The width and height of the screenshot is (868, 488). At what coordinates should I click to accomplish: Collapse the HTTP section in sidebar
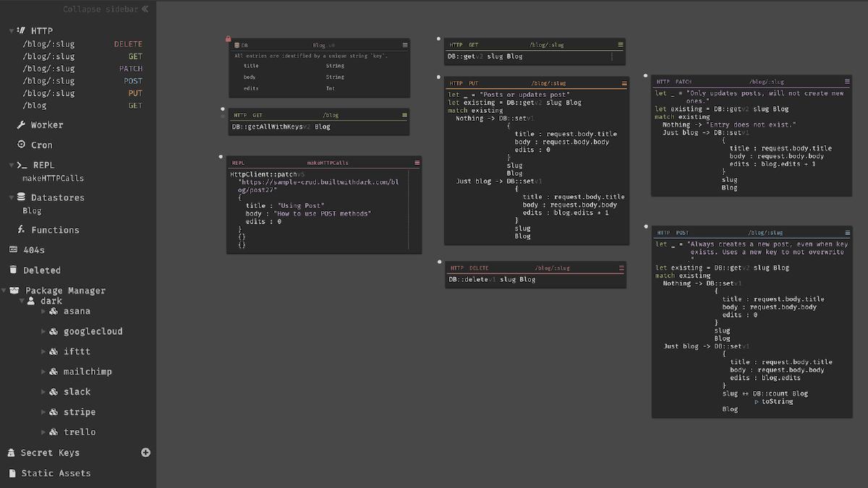[12, 31]
